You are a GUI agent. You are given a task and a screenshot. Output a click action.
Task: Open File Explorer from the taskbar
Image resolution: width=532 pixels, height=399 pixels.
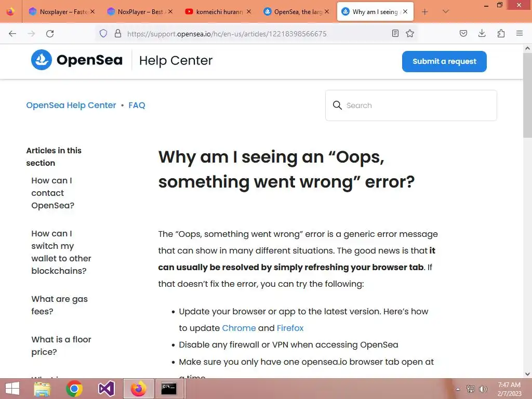pyautogui.click(x=42, y=389)
